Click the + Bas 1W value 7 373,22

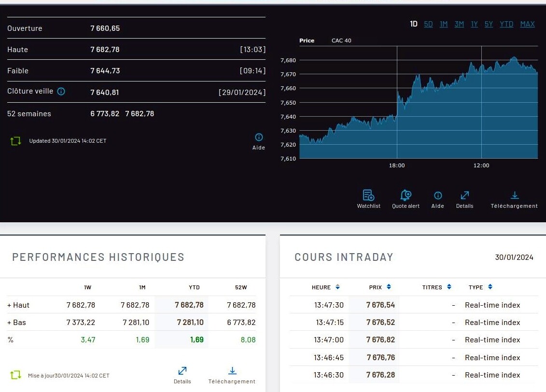[x=81, y=323]
